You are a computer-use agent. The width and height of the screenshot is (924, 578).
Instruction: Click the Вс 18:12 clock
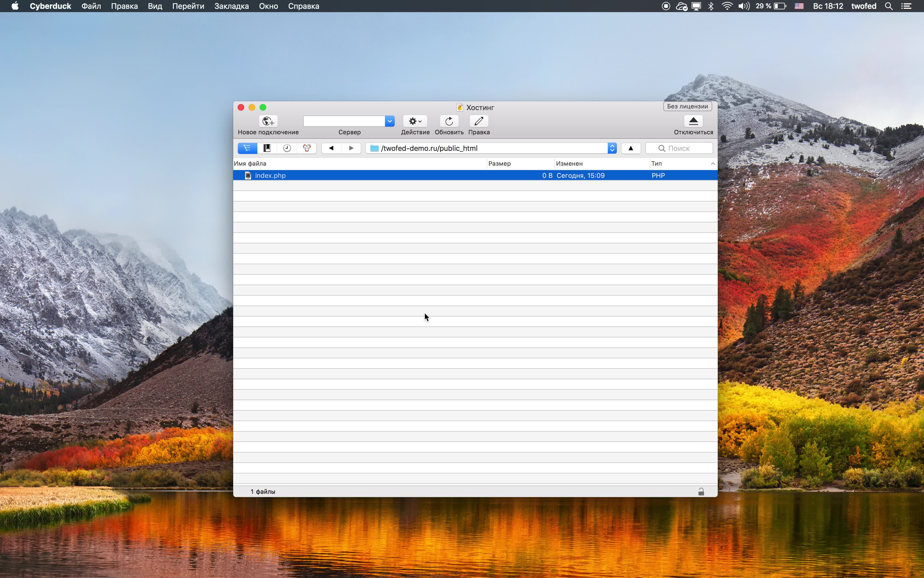pos(828,6)
